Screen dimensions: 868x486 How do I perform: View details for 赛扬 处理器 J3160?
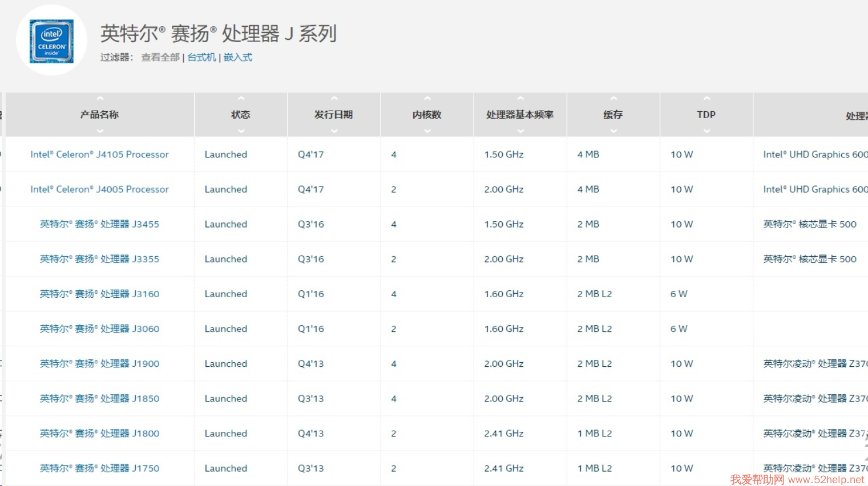click(99, 294)
